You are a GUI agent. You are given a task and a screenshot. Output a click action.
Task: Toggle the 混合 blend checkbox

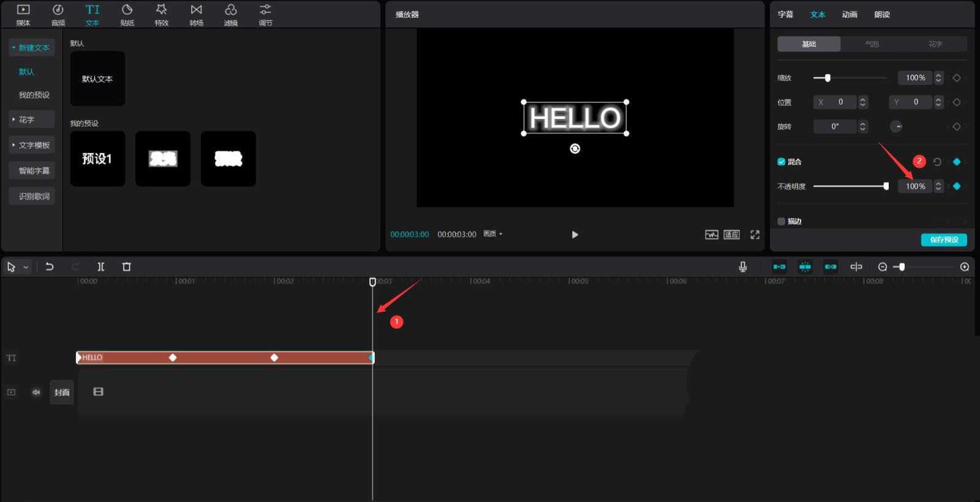tap(781, 162)
